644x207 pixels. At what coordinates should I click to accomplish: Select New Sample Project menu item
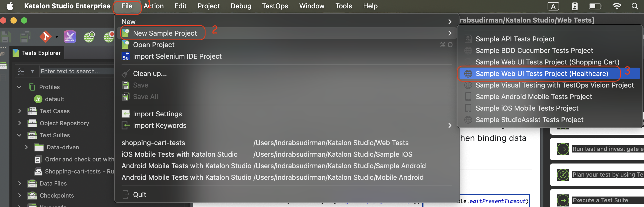[x=287, y=33]
